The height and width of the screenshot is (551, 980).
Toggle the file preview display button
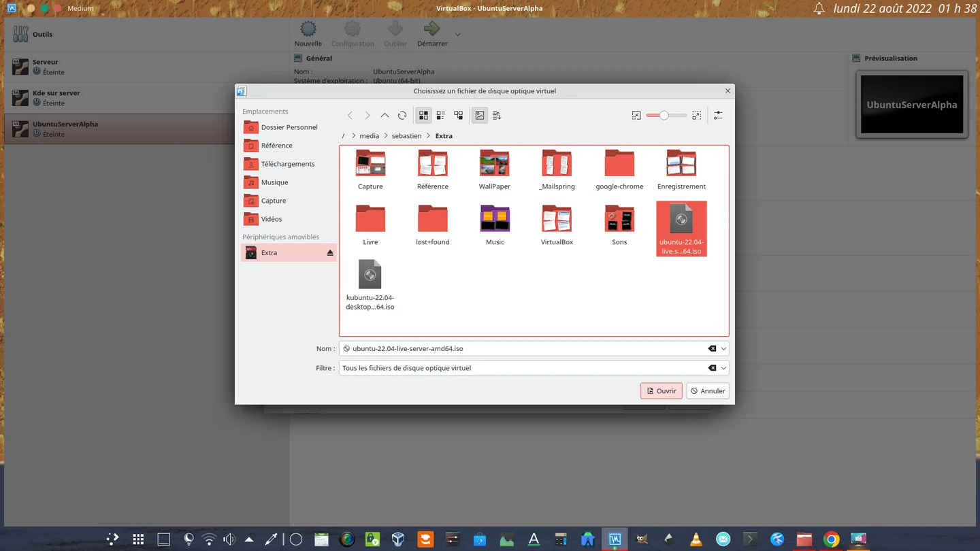pos(480,116)
